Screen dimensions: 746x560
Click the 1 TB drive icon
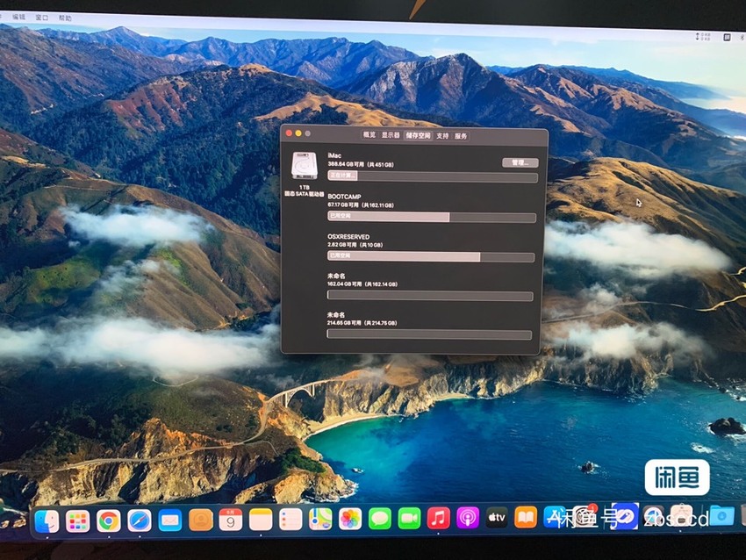tap(304, 166)
